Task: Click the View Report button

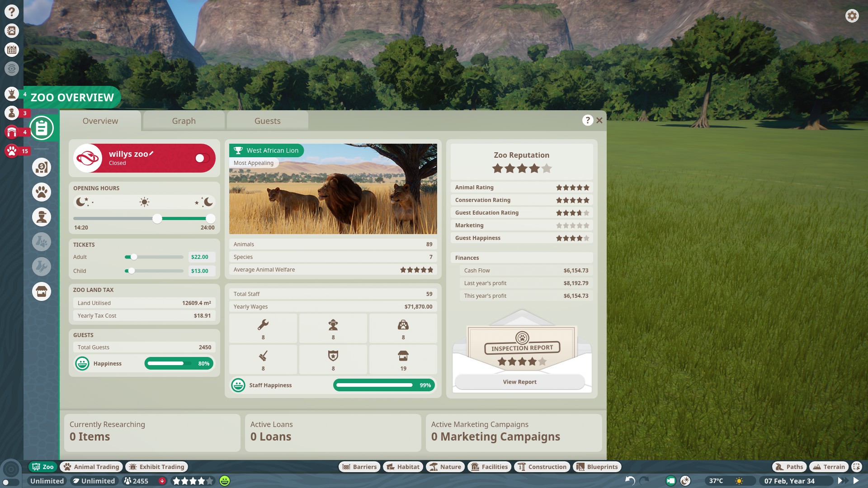Action: (x=520, y=382)
